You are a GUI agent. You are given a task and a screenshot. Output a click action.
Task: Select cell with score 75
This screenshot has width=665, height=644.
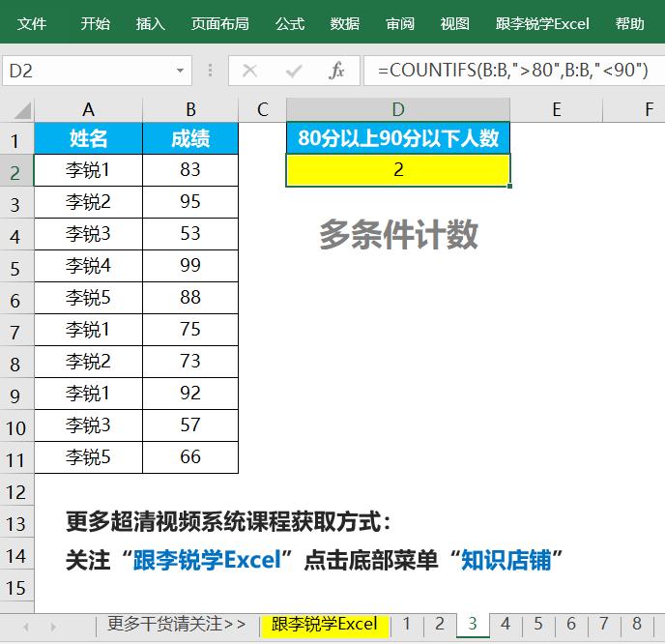190,330
